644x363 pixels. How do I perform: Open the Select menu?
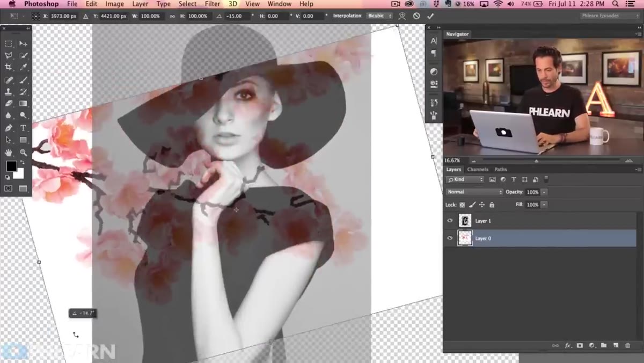coord(187,4)
